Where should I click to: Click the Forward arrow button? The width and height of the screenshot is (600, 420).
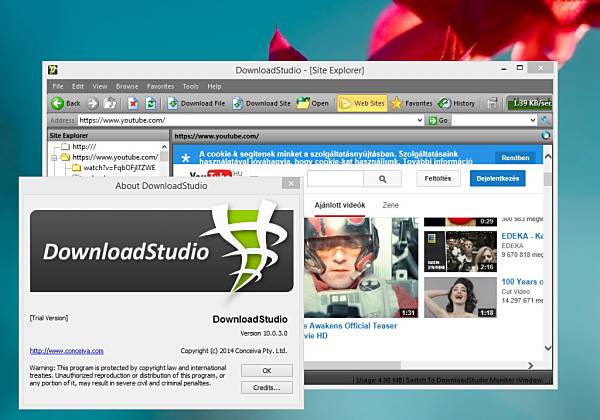(93, 103)
